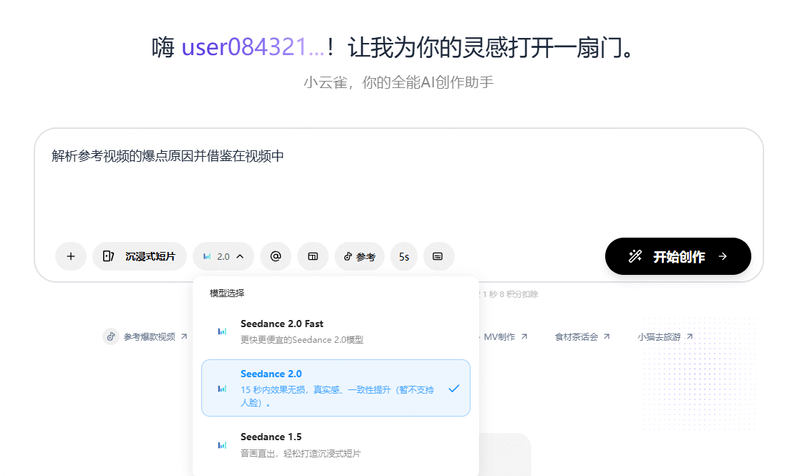Image resolution: width=800 pixels, height=476 pixels.
Task: Click the TikTok icon beside 参考爆款视频
Action: (x=111, y=337)
